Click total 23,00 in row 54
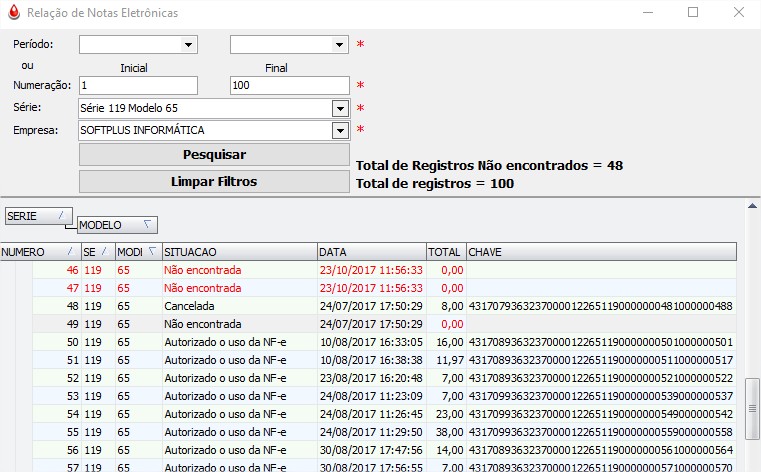This screenshot has height=472, width=761. pyautogui.click(x=450, y=414)
